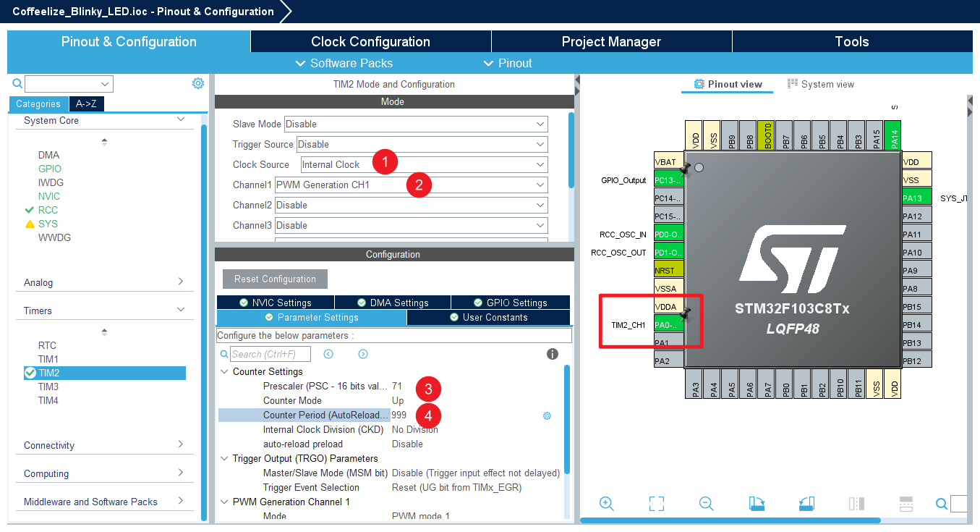Expand the Connectivity category
Viewport: 980px width, 532px height.
pos(103,445)
